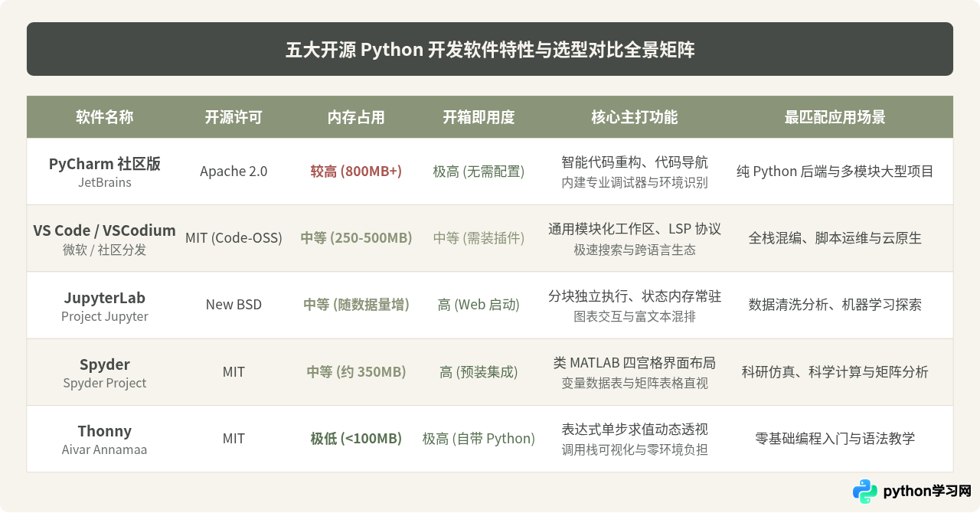
Task: Click the "中等 (250-500MB)" memory cell
Action: (356, 238)
